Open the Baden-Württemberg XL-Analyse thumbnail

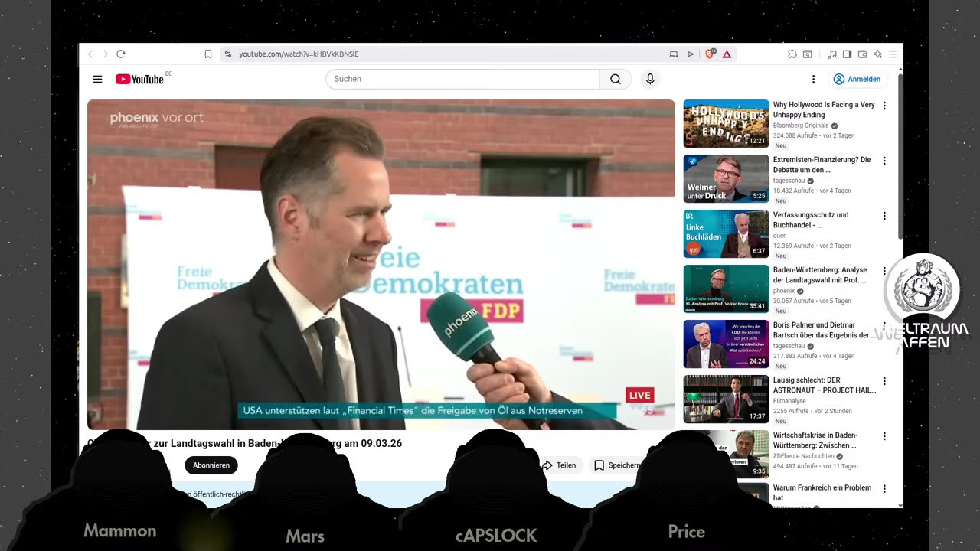pos(726,289)
